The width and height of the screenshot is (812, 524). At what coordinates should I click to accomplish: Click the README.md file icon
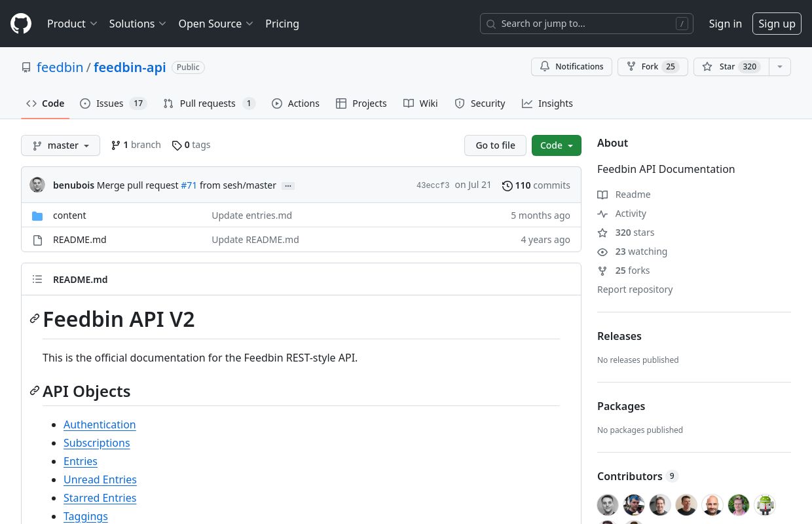tap(37, 240)
